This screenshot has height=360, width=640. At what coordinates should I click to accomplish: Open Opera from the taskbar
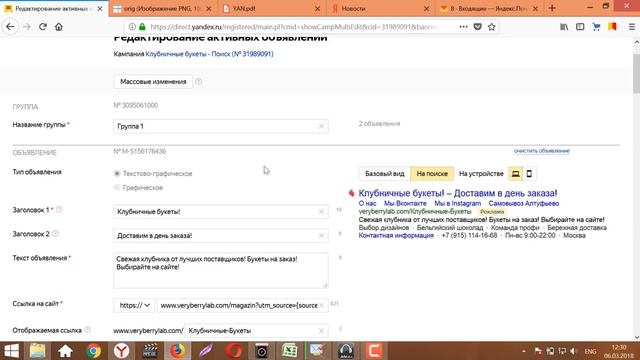(x=234, y=351)
